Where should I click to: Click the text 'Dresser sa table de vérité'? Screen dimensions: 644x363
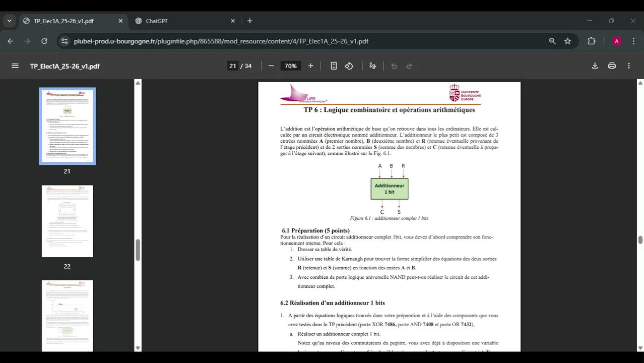pos(325,249)
